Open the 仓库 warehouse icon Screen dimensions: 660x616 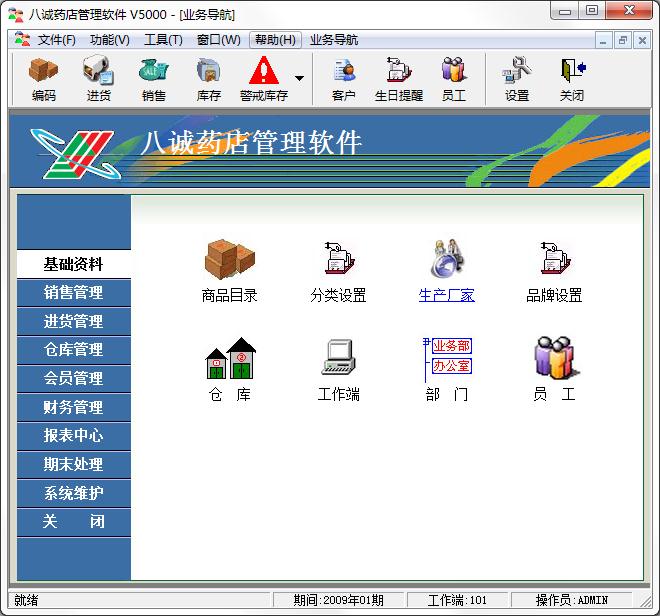pyautogui.click(x=230, y=358)
